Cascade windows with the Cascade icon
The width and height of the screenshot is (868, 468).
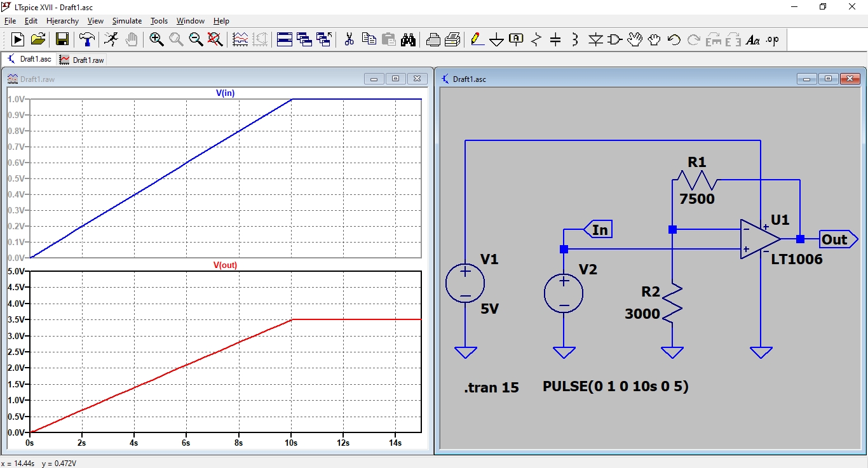[304, 39]
